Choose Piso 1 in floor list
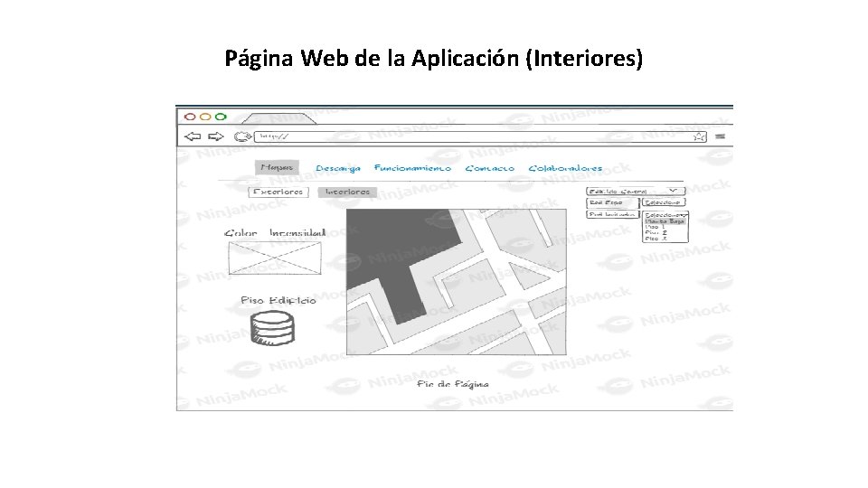The height and width of the screenshot is (488, 868). (x=655, y=227)
